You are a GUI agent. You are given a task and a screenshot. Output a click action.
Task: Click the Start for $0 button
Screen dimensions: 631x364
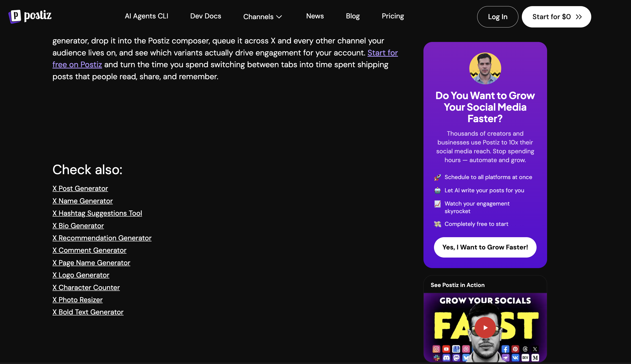[x=556, y=17]
